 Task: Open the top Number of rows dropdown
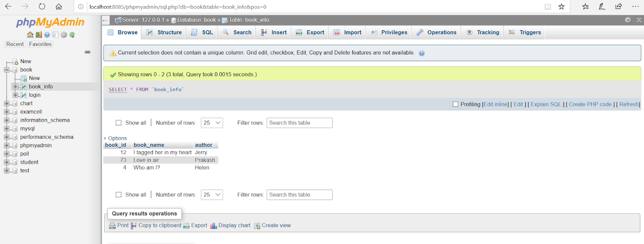click(212, 123)
